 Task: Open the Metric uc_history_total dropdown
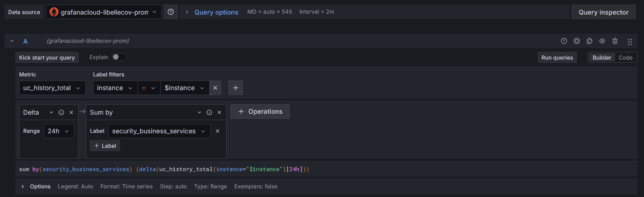(52, 88)
